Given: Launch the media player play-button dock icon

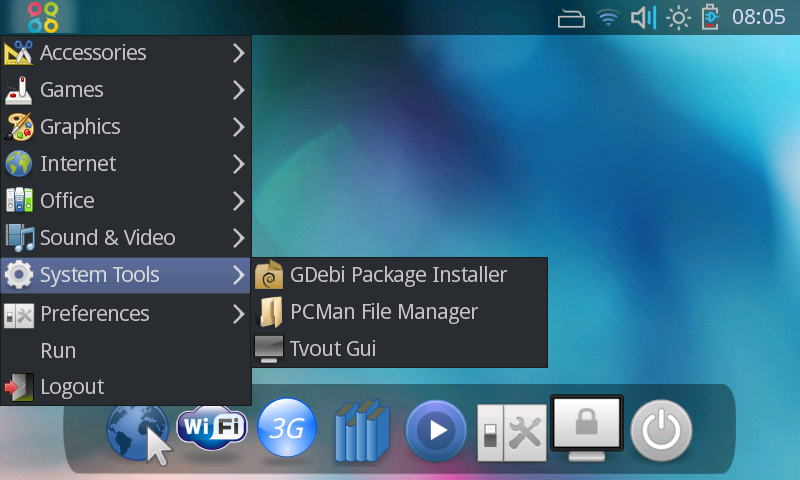Looking at the screenshot, I should point(436,431).
